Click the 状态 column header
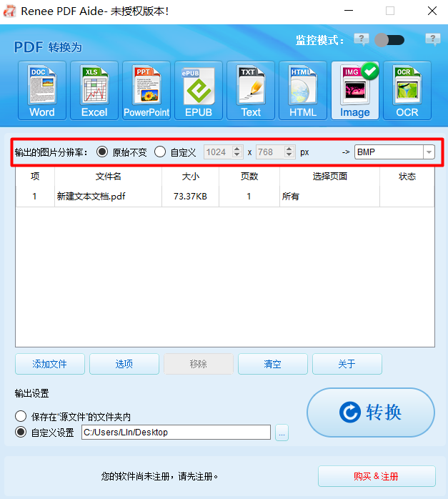Screen dimensions: 448x499 tap(407, 177)
